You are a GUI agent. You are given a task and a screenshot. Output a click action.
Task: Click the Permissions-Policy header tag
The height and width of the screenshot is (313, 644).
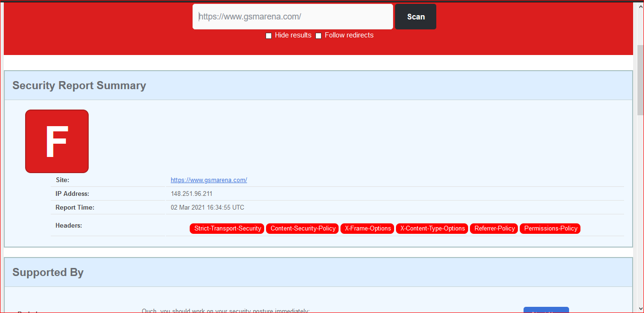coord(551,229)
